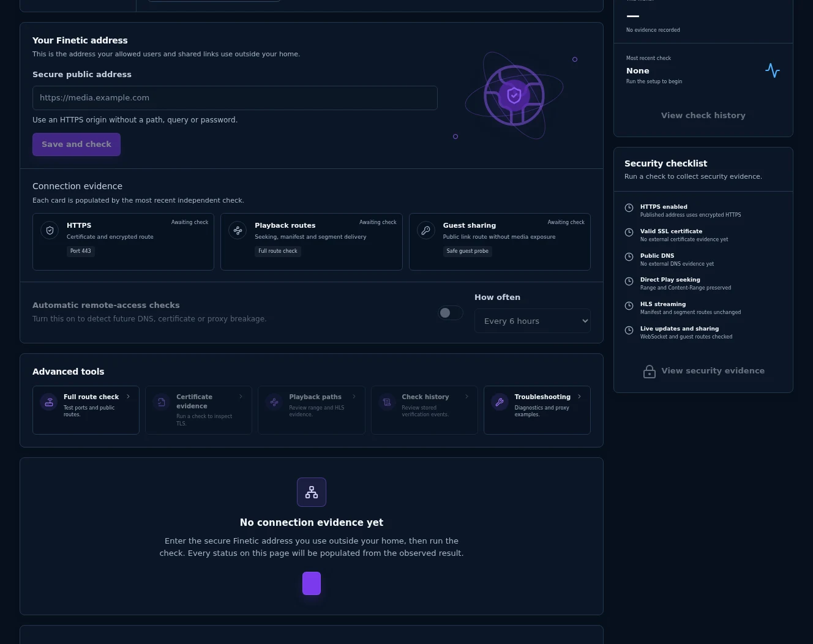Select the Playback routes evidence card

(312, 242)
